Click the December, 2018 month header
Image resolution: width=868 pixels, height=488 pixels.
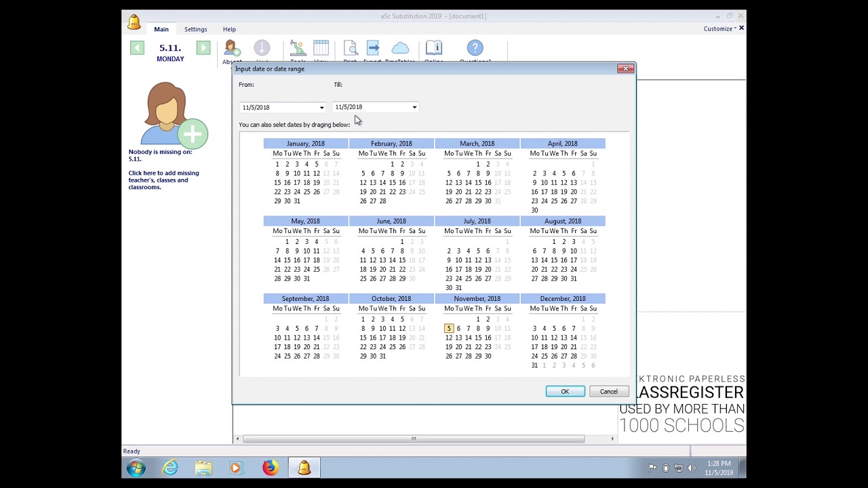(x=563, y=298)
